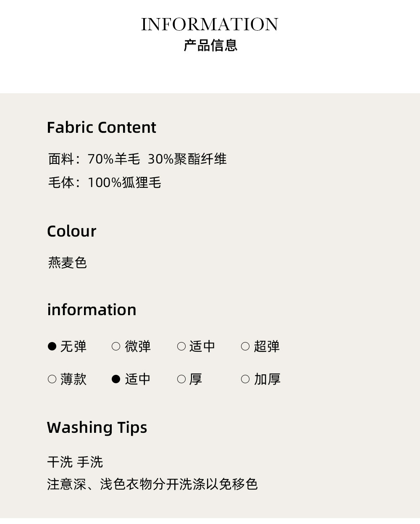Select the 超弹 radio button
Screen dimensions: 420x524
(245, 346)
